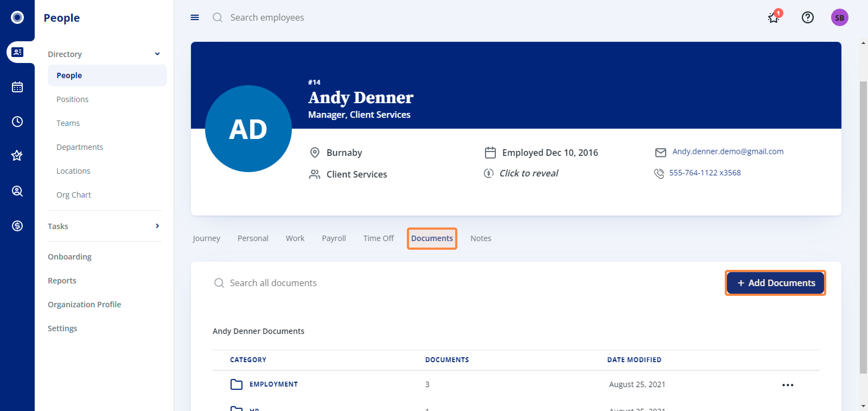Open the SB profile avatar menu

[840, 18]
